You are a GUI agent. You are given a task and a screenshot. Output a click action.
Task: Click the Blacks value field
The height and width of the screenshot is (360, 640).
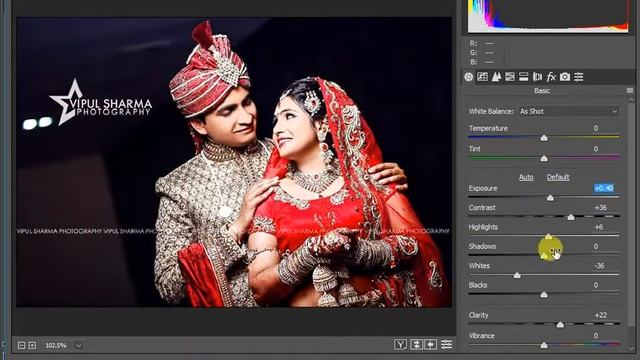click(596, 285)
